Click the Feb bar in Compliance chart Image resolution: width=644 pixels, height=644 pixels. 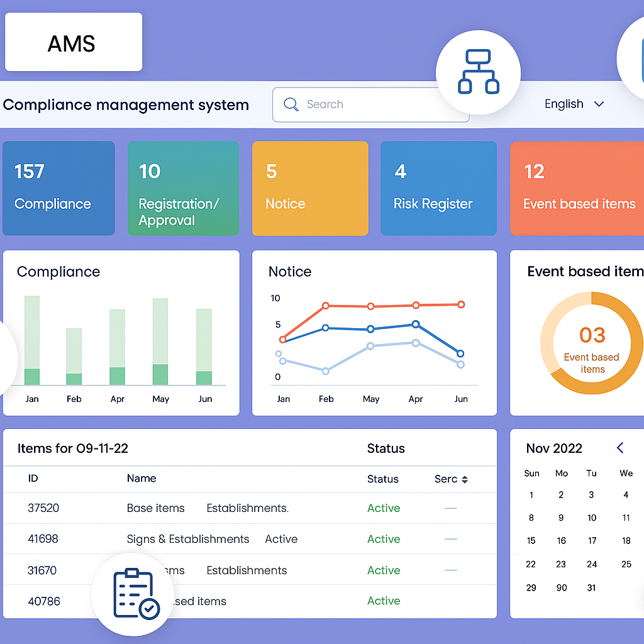(x=74, y=356)
